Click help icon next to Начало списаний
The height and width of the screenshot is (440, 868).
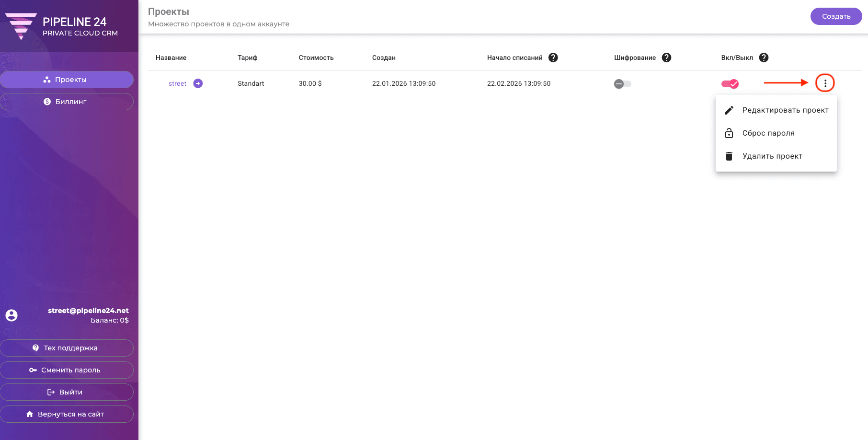[553, 58]
